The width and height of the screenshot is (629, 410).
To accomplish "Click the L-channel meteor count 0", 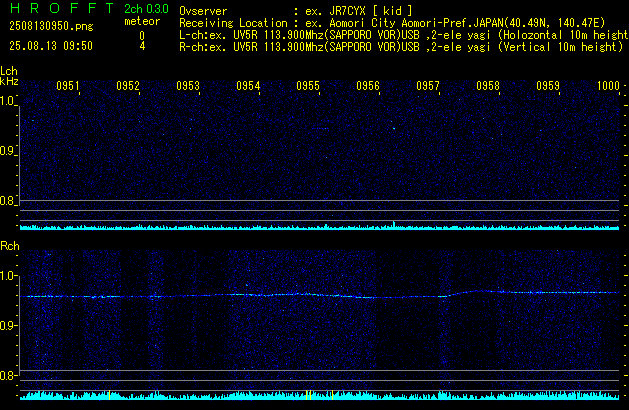I will pyautogui.click(x=142, y=36).
